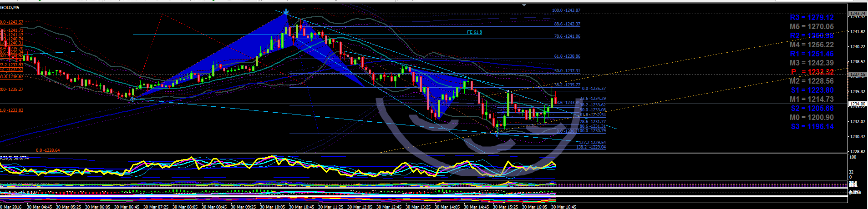Click the current price tag 1234.00
The height and width of the screenshot is (209, 868).
point(858,104)
